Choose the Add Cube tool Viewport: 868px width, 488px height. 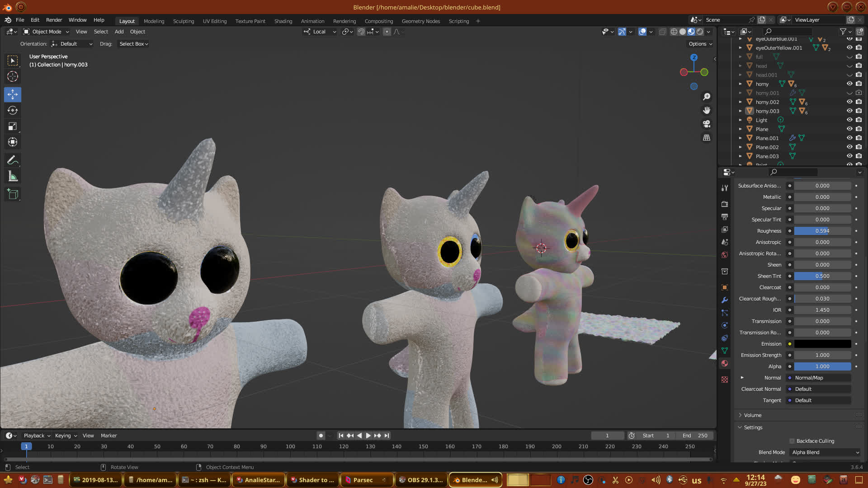pos(13,194)
